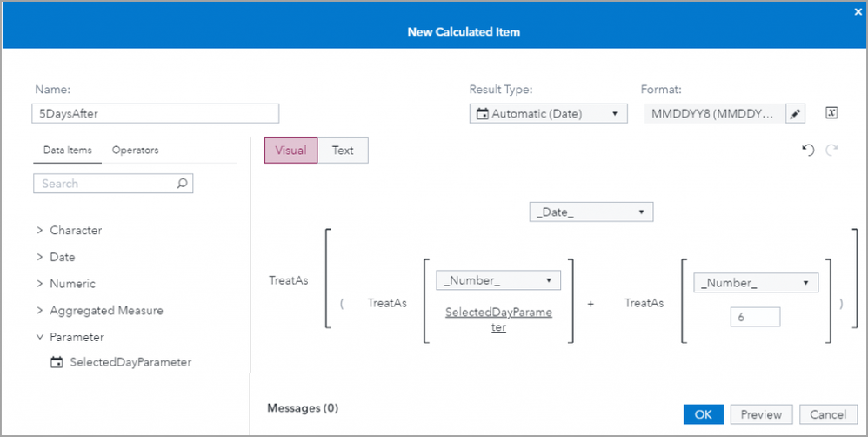The width and height of the screenshot is (868, 437).
Task: Switch to Text editor mode
Action: click(343, 151)
